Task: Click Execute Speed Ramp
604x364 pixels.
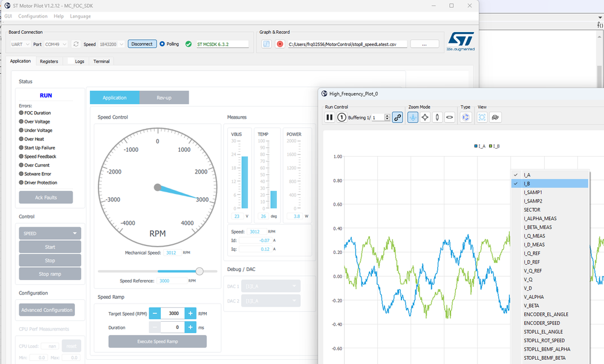Action: pos(158,341)
